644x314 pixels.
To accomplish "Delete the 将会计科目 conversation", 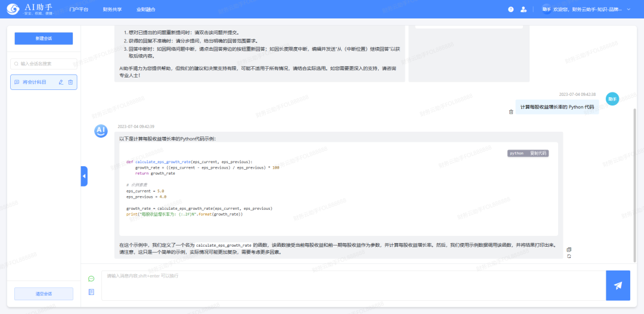I will [x=70, y=82].
